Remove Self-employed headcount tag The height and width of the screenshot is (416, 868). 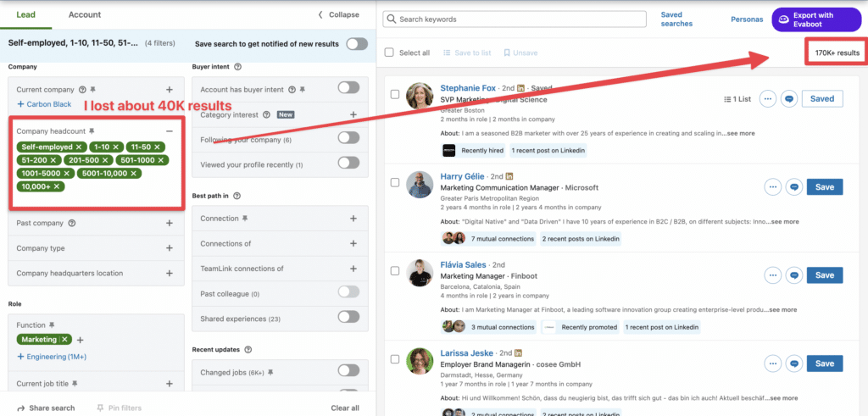[79, 147]
